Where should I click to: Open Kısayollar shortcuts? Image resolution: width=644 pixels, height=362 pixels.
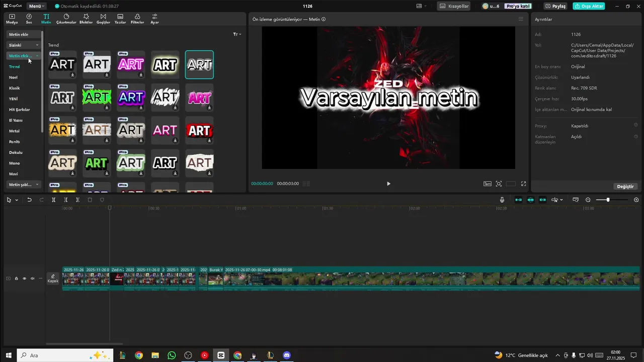coord(454,6)
